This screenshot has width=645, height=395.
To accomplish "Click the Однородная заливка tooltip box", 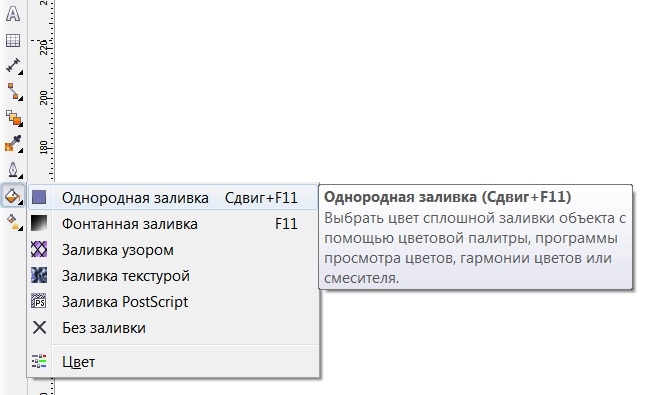I will coord(476,237).
